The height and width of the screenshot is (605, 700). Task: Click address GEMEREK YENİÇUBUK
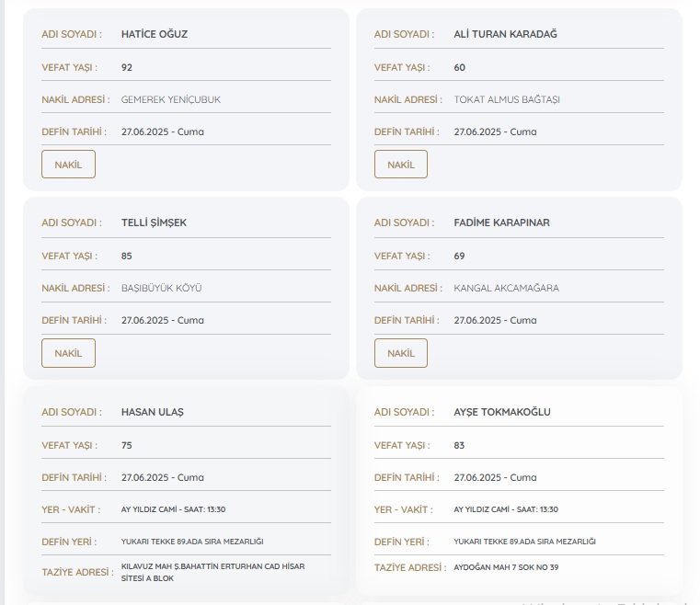pyautogui.click(x=171, y=99)
